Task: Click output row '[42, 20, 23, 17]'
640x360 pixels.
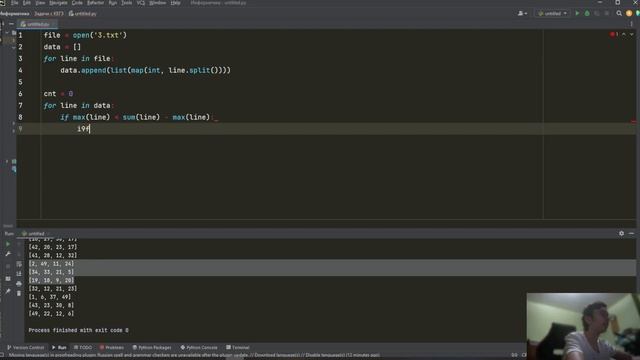Action: click(53, 247)
